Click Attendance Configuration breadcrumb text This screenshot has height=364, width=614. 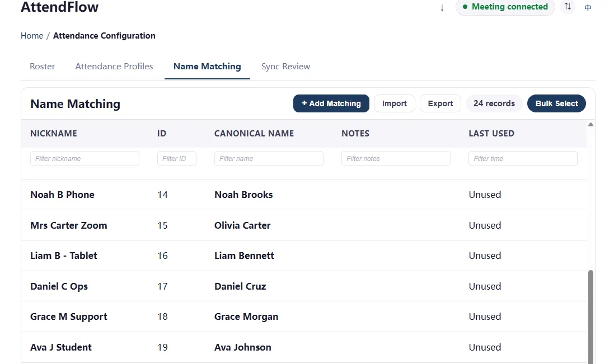[104, 36]
